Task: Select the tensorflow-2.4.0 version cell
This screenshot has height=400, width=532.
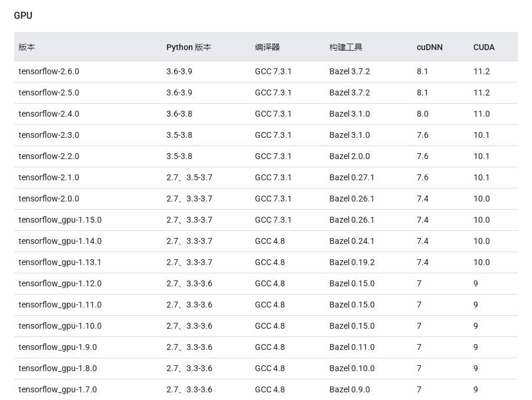Action: 49,114
